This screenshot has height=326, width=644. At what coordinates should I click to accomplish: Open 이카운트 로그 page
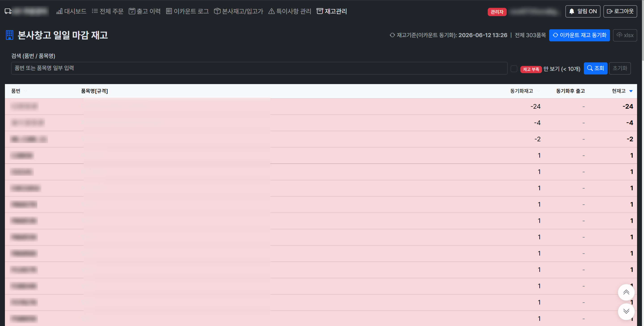click(187, 11)
